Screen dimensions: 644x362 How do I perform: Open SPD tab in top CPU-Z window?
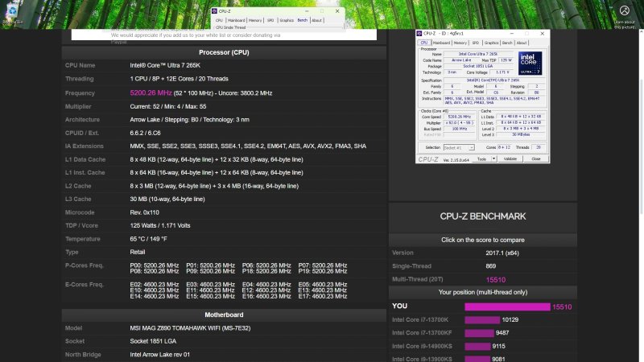click(x=270, y=20)
